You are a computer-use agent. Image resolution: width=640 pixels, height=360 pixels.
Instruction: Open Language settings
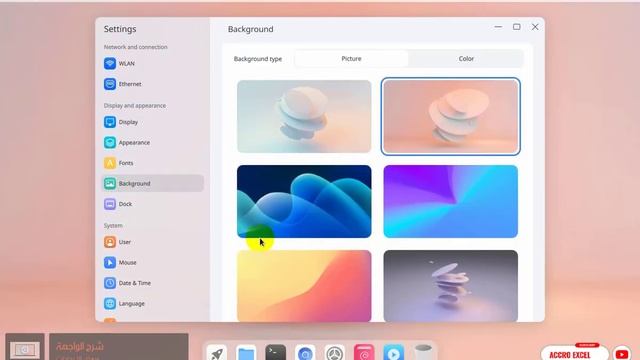click(152, 303)
